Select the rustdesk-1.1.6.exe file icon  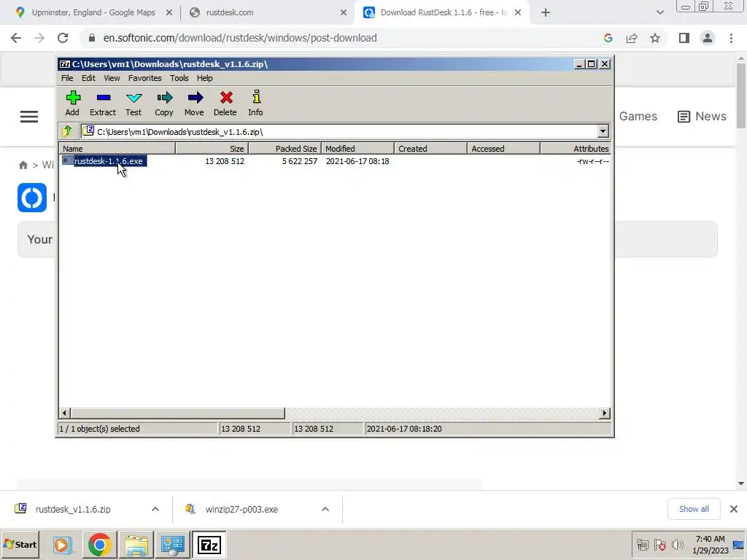tap(67, 161)
